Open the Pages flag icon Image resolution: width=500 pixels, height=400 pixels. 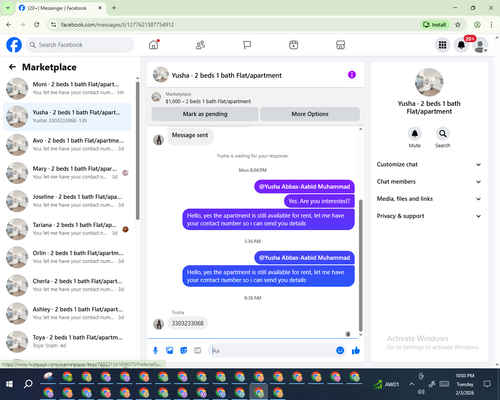(x=247, y=45)
